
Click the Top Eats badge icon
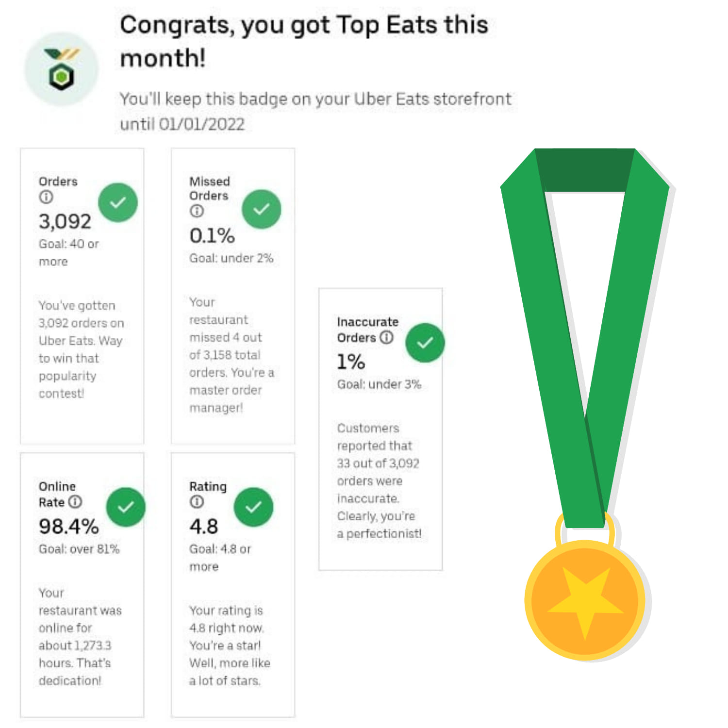pos(62,69)
